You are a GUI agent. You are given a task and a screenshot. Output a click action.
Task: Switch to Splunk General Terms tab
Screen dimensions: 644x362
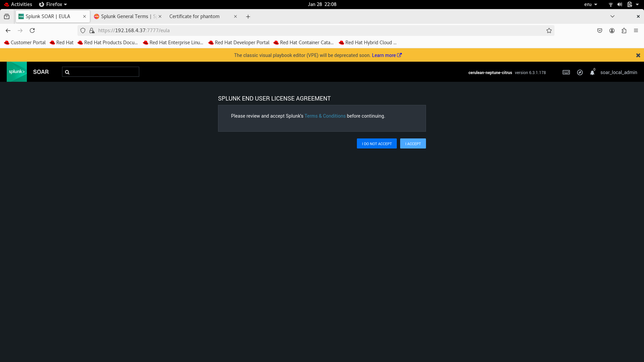[x=125, y=16]
